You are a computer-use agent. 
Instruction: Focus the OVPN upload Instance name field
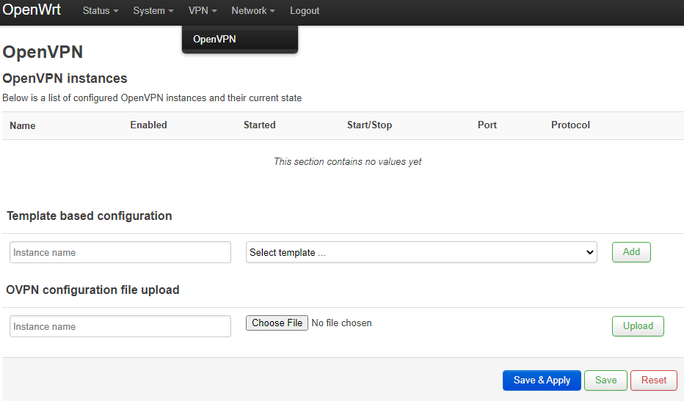120,326
